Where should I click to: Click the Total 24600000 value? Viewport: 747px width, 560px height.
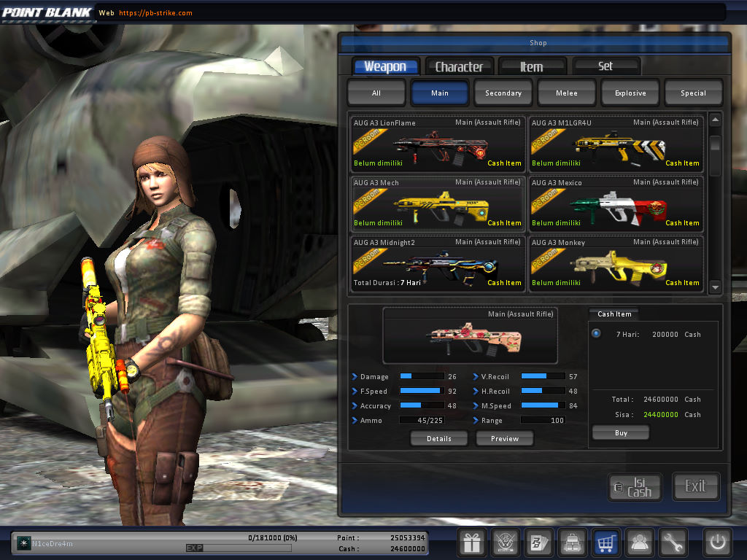click(661, 400)
